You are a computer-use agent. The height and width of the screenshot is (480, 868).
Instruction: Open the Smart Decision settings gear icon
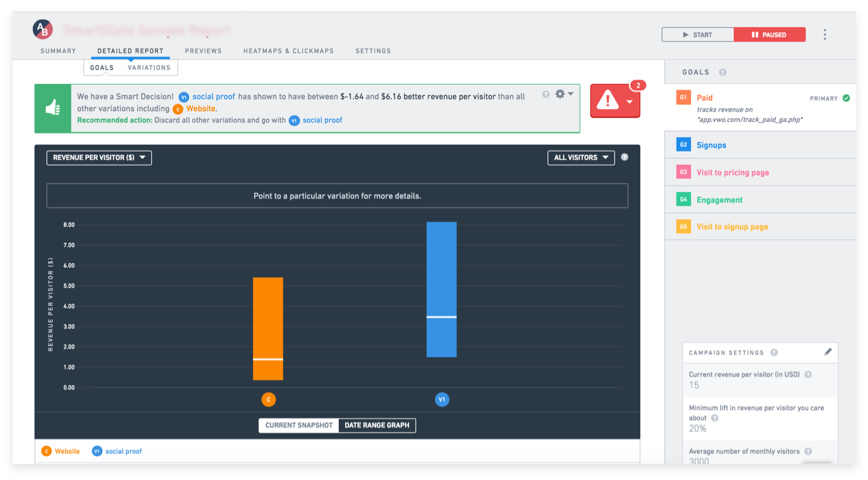point(560,93)
